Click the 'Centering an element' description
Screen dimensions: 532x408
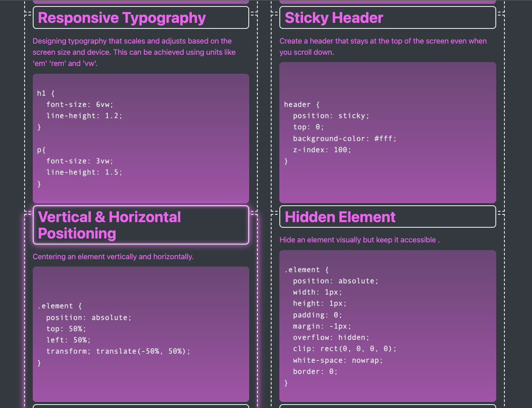tap(113, 257)
